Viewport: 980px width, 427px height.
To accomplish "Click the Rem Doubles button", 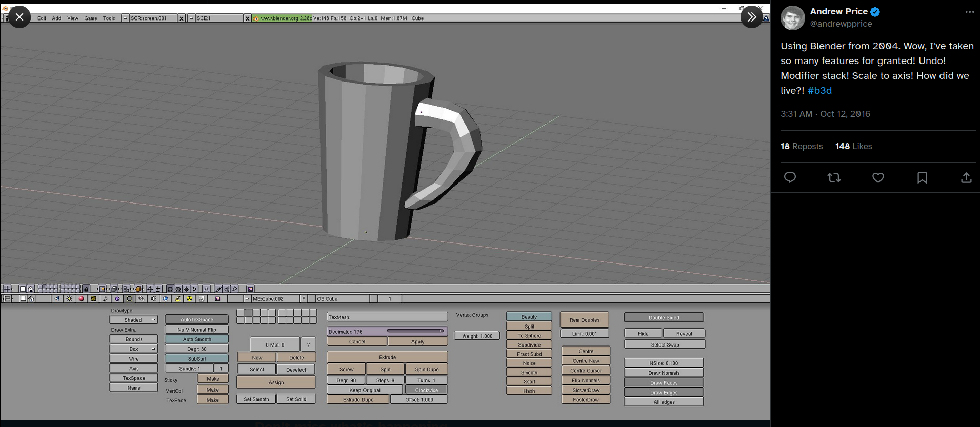I will [x=584, y=320].
